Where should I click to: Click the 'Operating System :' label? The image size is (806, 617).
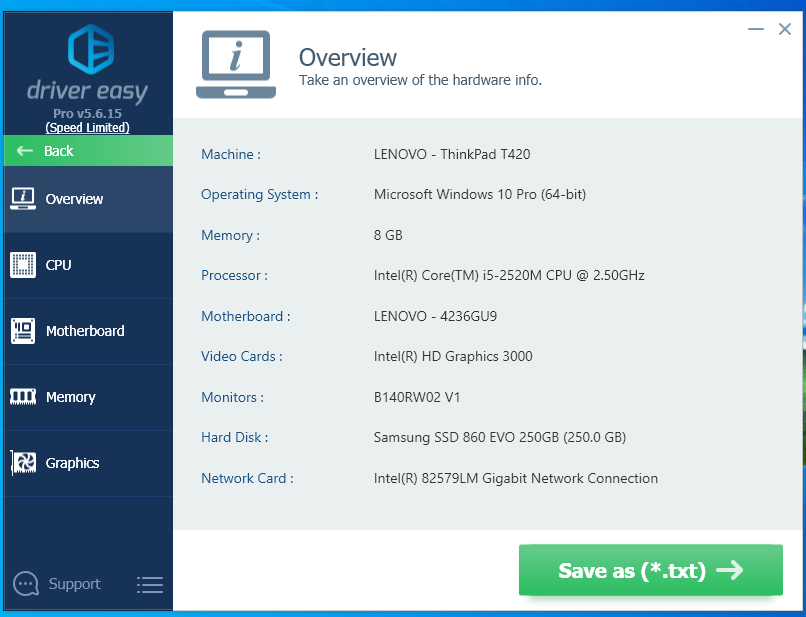point(260,194)
